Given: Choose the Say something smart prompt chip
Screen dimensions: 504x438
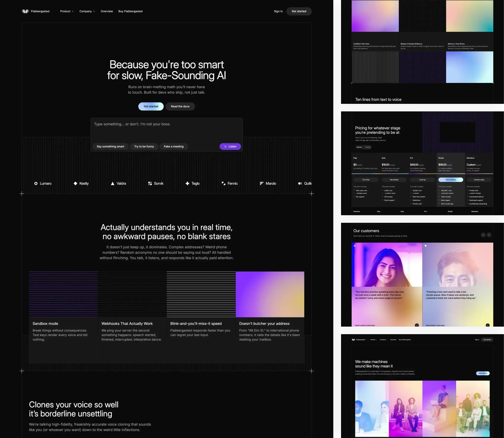Looking at the screenshot, I should pos(110,146).
